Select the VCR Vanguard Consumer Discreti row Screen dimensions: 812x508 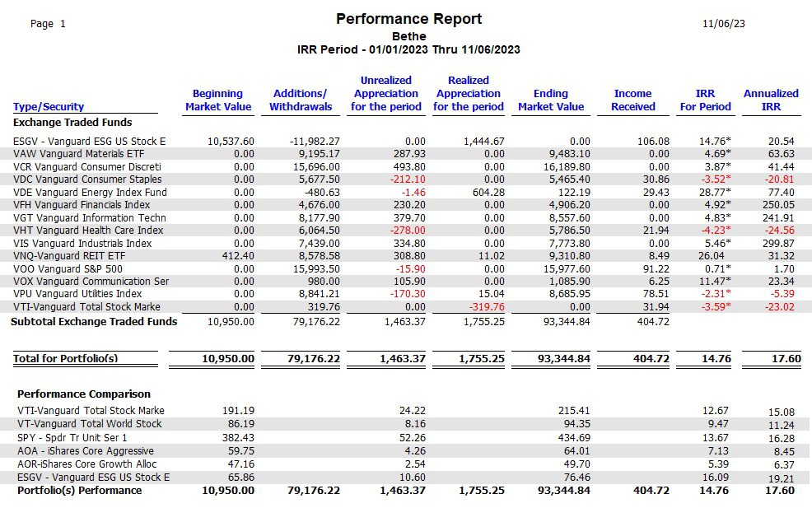(x=406, y=167)
